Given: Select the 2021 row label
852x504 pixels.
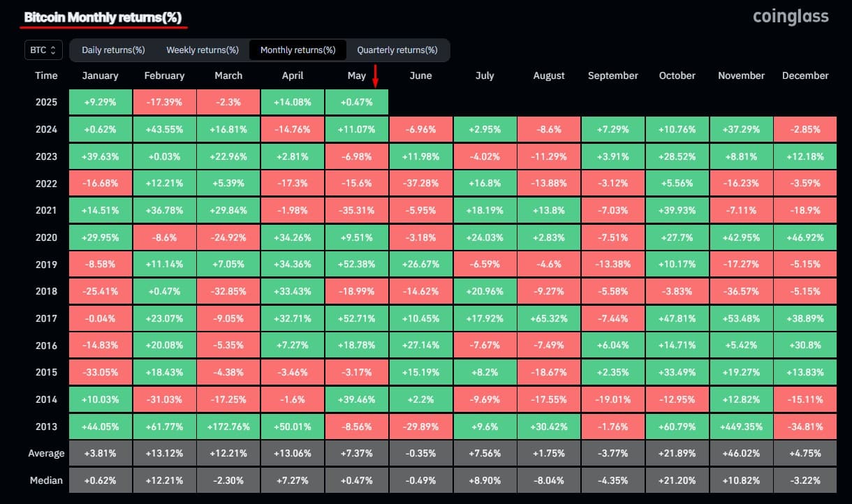Looking at the screenshot, I should pyautogui.click(x=46, y=210).
